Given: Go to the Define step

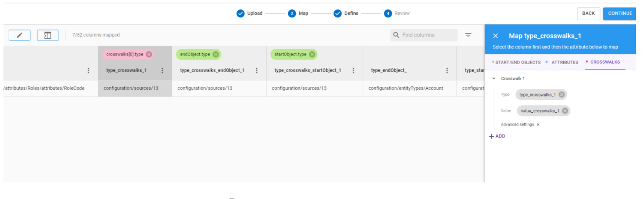Looking at the screenshot, I should [x=346, y=14].
